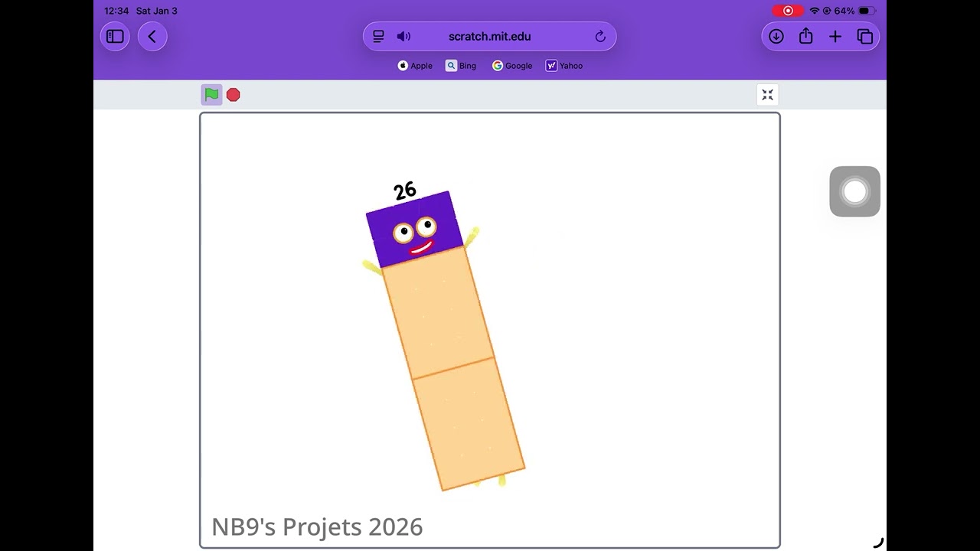Image resolution: width=980 pixels, height=551 pixels.
Task: Reload the scratch.mit.edu page
Action: point(600,36)
